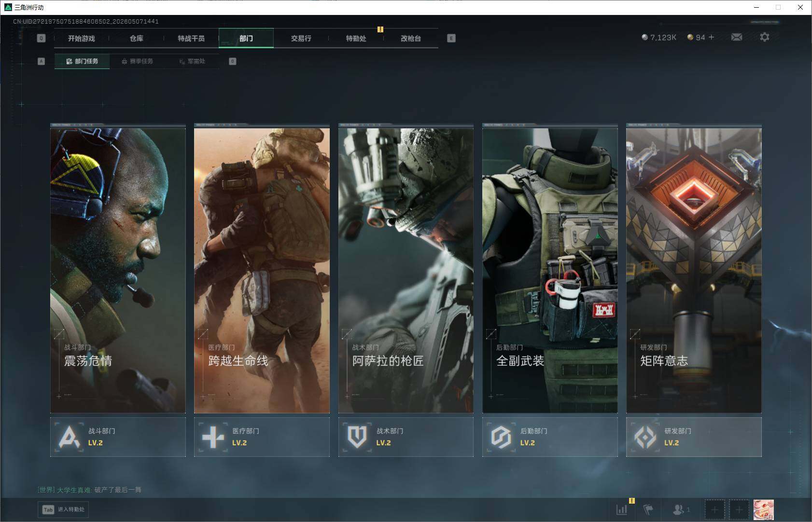Click the 7,123K currency amount
This screenshot has height=522, width=812.
(663, 37)
